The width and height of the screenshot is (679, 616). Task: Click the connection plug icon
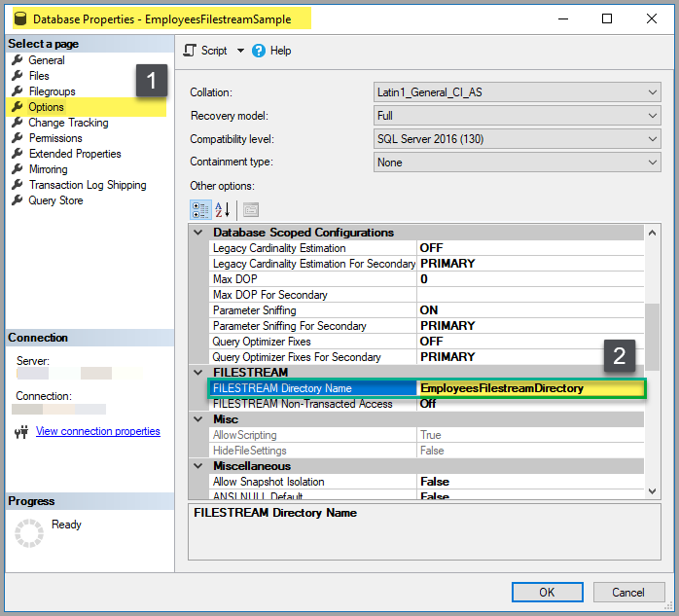point(21,432)
